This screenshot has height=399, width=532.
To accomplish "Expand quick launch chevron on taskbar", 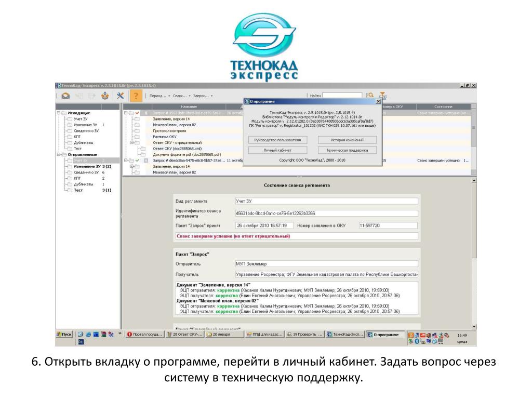I will 120,334.
